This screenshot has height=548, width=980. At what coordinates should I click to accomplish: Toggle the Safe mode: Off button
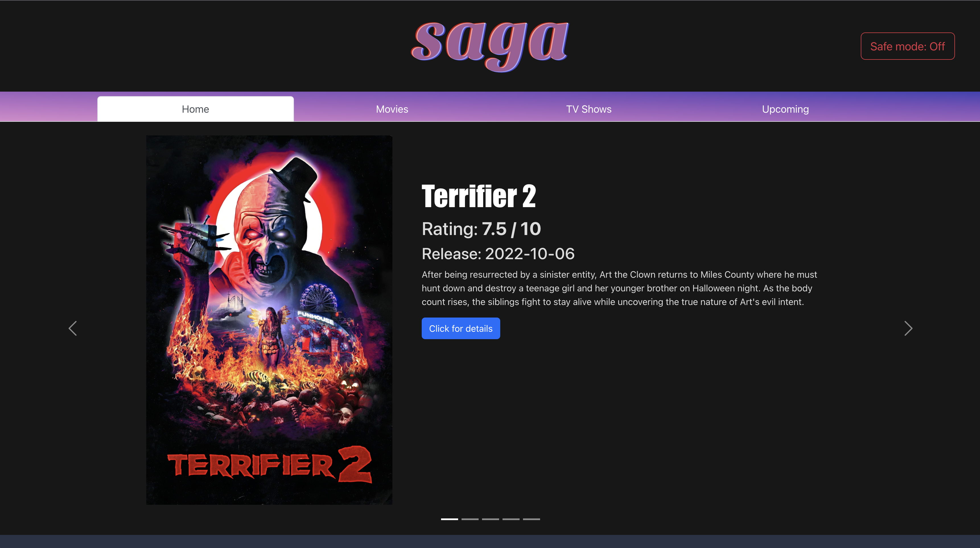coord(907,46)
